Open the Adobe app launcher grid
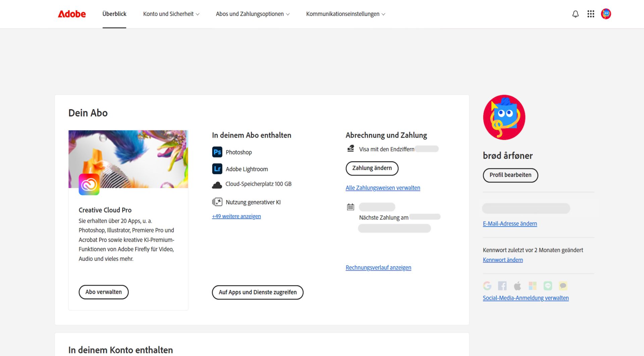This screenshot has width=644, height=356. (591, 14)
